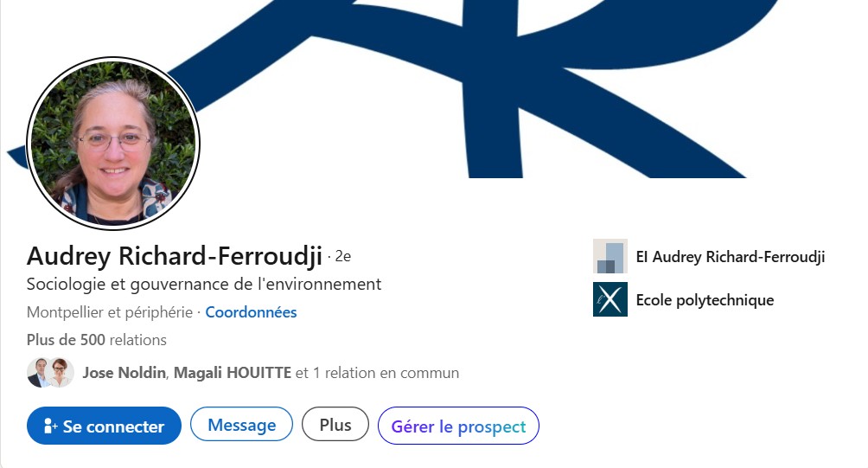The height and width of the screenshot is (468, 868).
Task: Click the EI Audrey Richard-Ferroudji company name
Action: (x=730, y=257)
